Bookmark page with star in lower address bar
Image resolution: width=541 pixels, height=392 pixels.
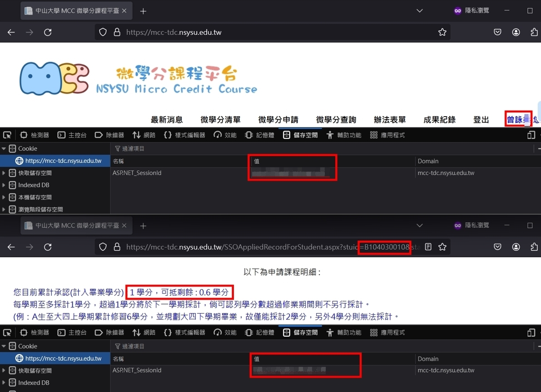click(442, 247)
